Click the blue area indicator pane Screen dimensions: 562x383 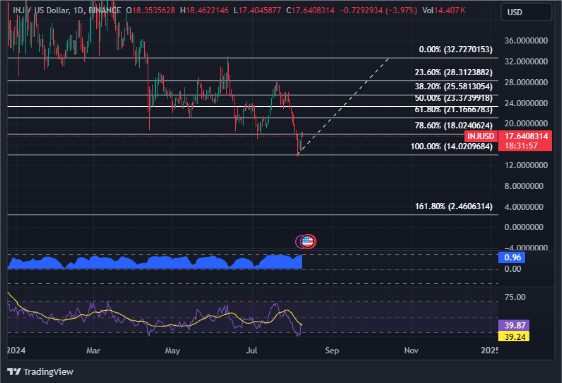click(155, 262)
